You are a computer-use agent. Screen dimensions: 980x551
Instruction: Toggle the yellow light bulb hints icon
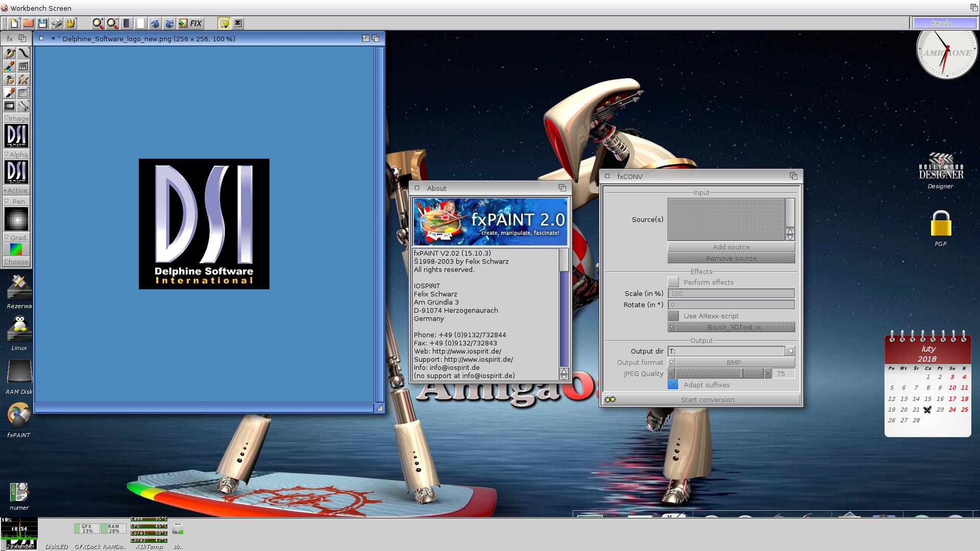[x=224, y=23]
